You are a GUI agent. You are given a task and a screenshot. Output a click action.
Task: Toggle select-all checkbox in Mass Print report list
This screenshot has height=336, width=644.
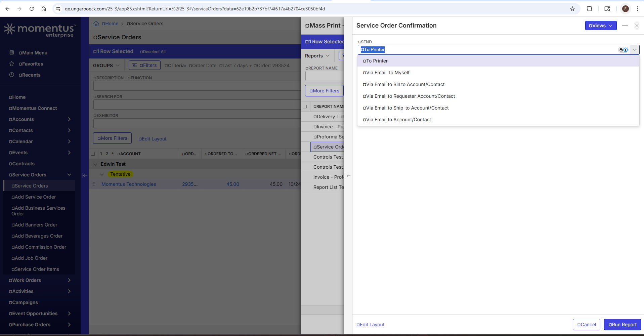point(305,107)
